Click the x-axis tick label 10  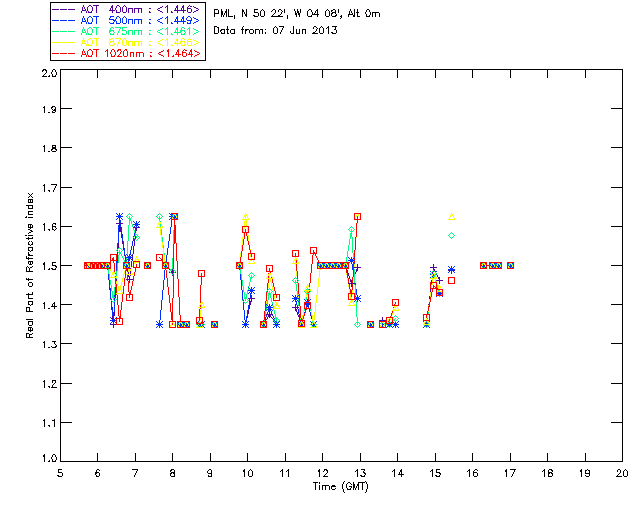pyautogui.click(x=247, y=473)
